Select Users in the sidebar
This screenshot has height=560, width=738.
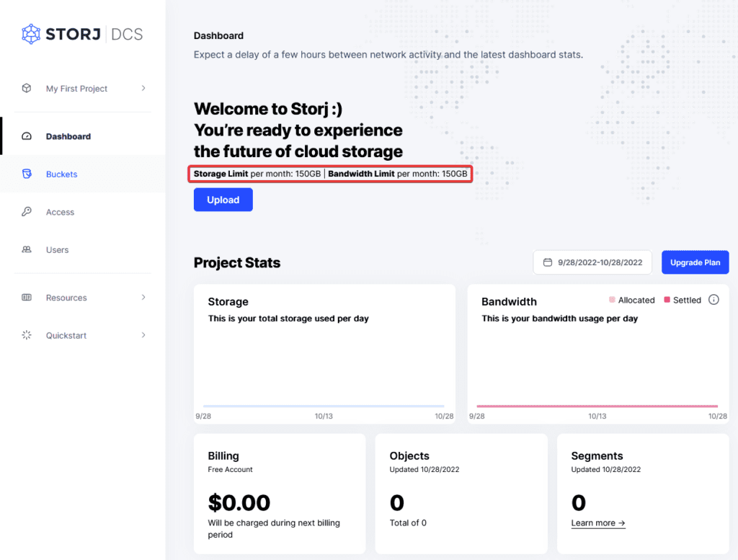click(83, 249)
